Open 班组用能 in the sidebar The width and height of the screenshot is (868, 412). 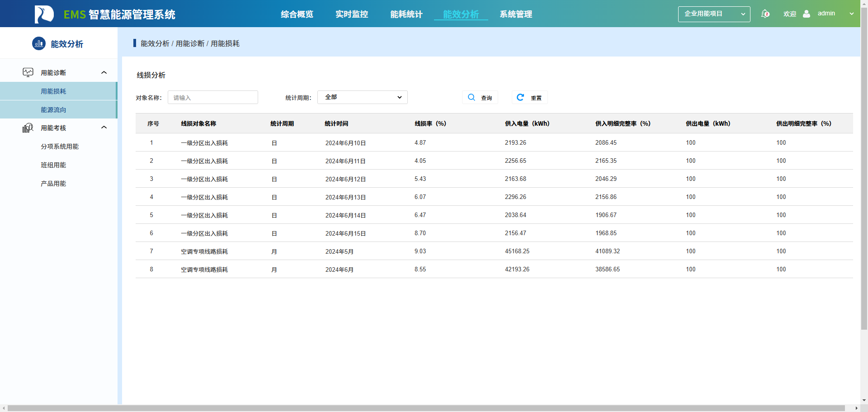53,165
